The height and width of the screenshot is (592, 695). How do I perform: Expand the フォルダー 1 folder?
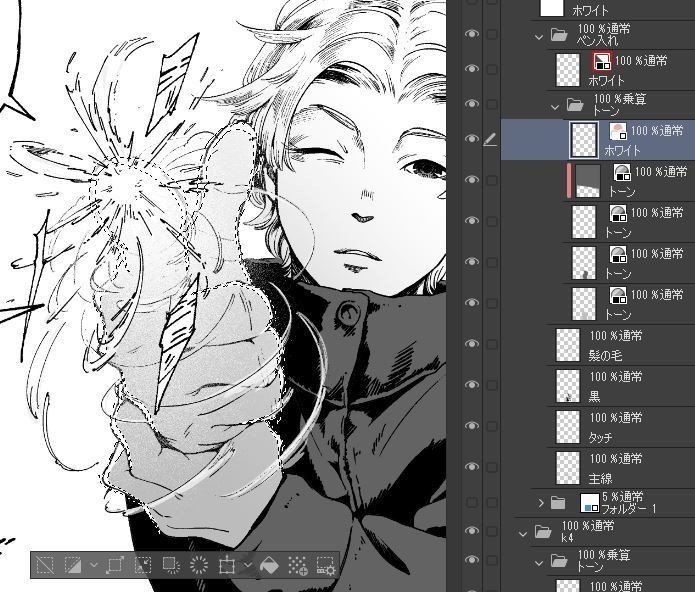click(541, 503)
